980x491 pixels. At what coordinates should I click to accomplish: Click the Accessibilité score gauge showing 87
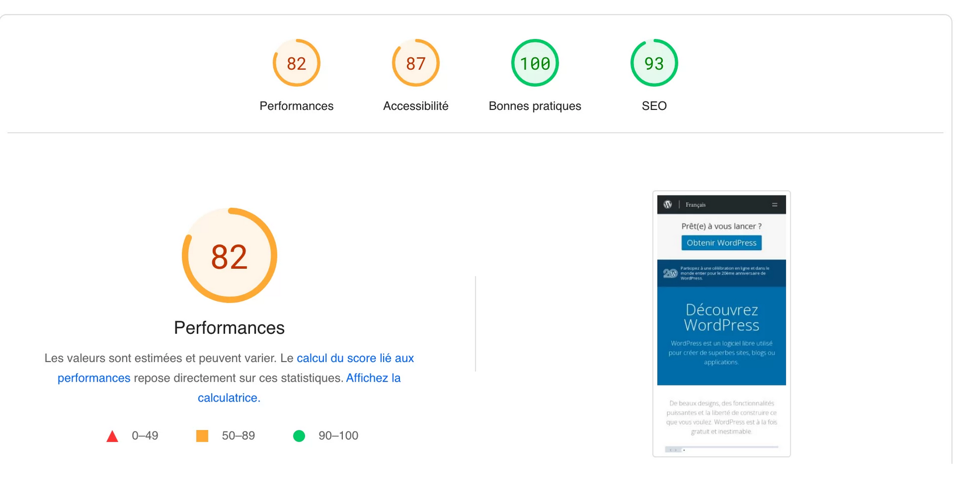pos(416,63)
